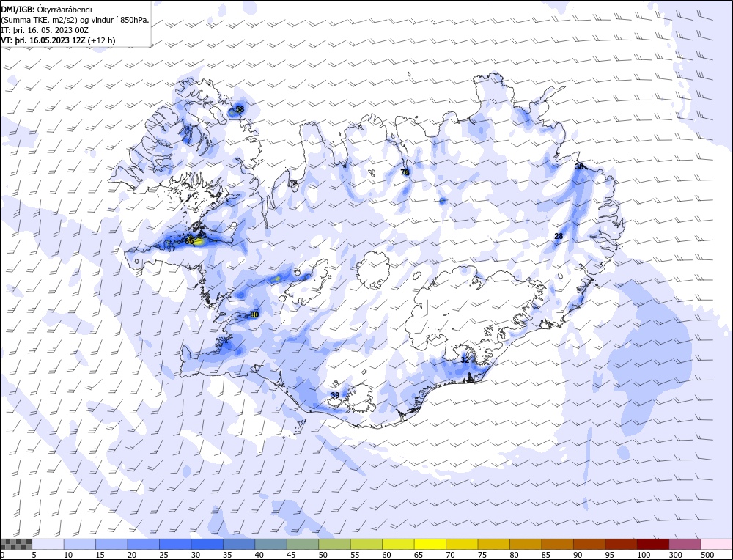Select the 70–75 legend swatch
Image resolution: width=733 pixels, height=560 pixels.
462,544
